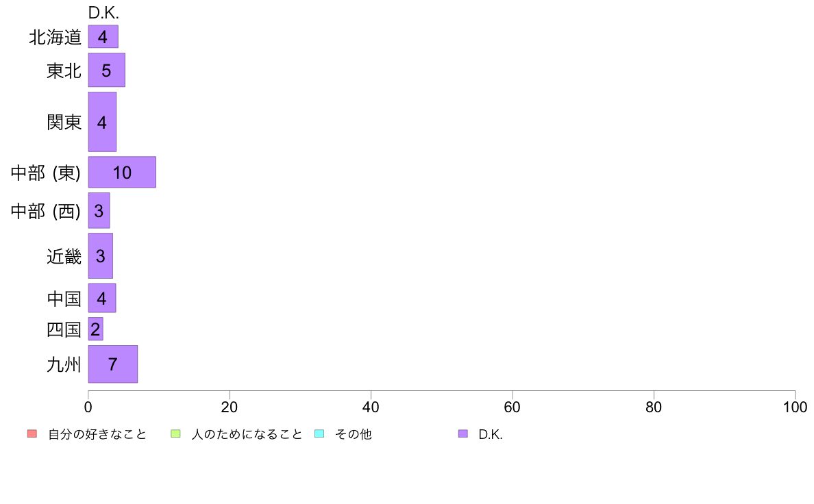Click the D.K. column heading above bars

tap(103, 13)
